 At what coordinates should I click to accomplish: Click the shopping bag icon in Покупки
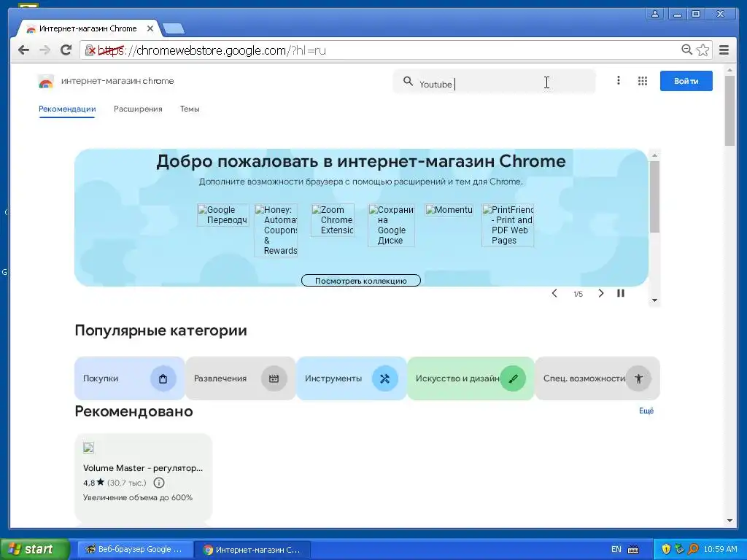[163, 378]
